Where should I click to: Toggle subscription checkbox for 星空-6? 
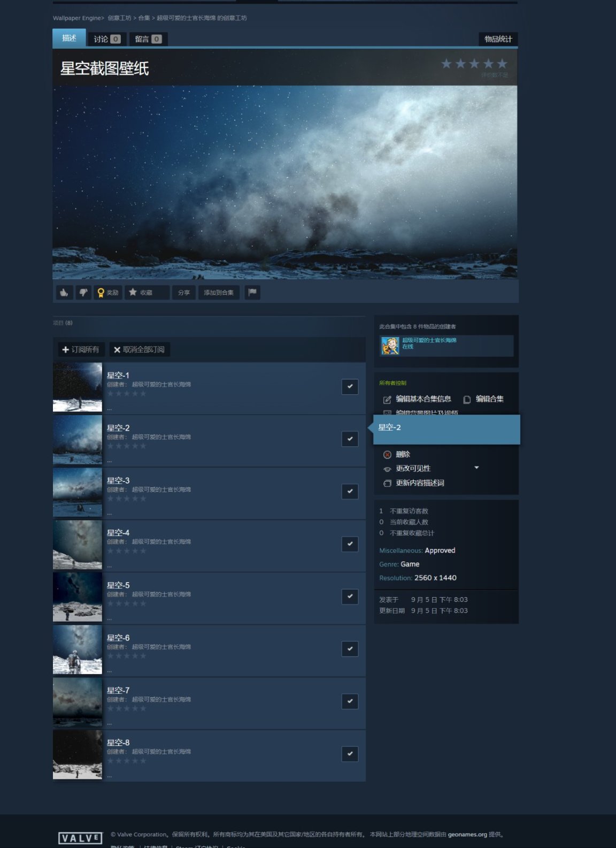click(x=350, y=648)
